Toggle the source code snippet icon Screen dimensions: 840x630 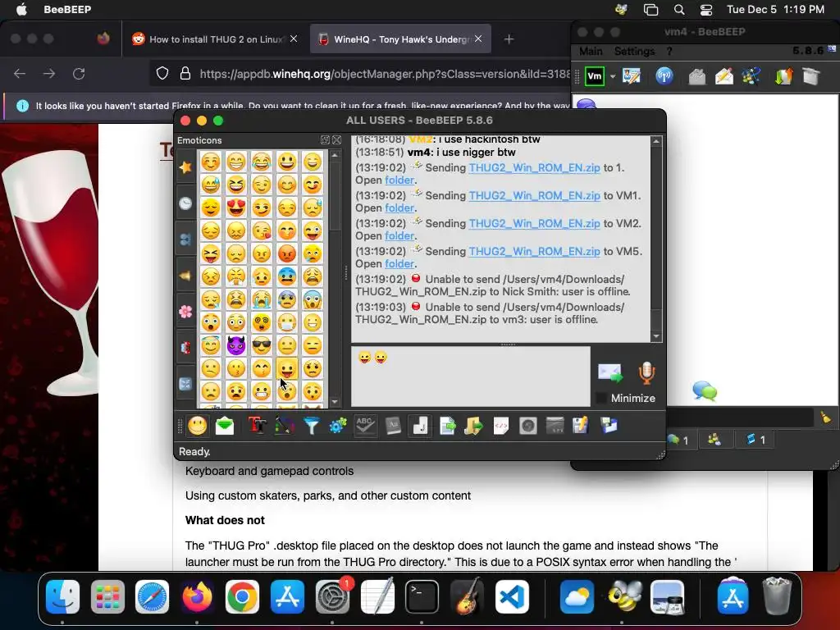[x=501, y=426]
